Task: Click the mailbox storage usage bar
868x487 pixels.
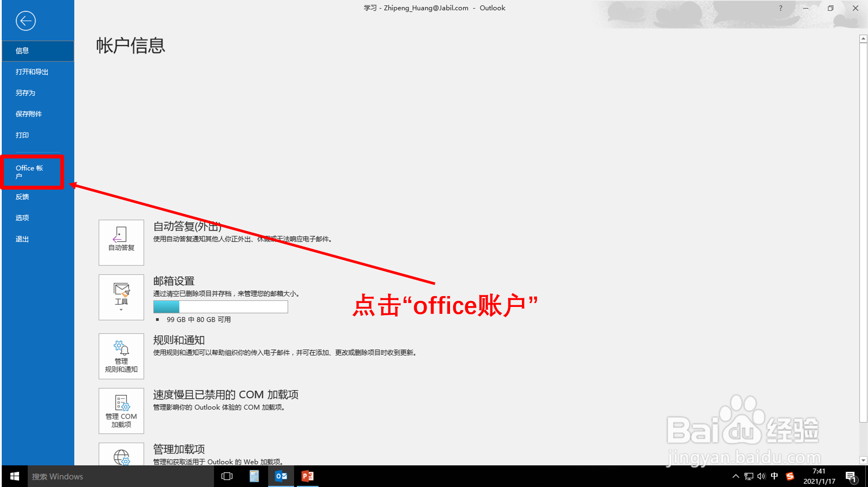Action: click(x=220, y=307)
